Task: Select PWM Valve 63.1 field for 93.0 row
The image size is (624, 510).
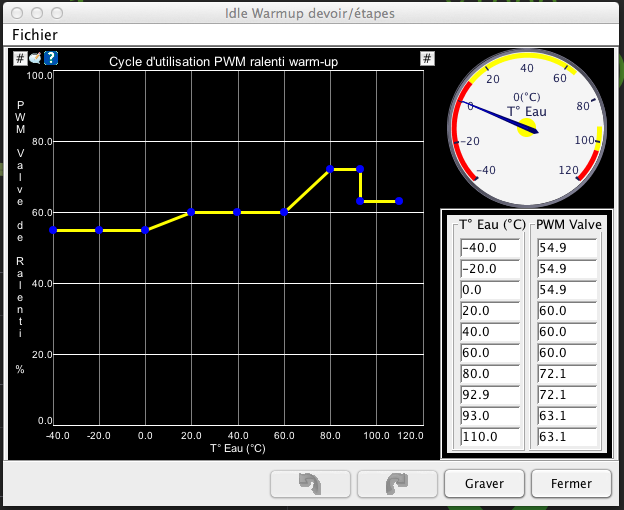Action: pos(567,416)
